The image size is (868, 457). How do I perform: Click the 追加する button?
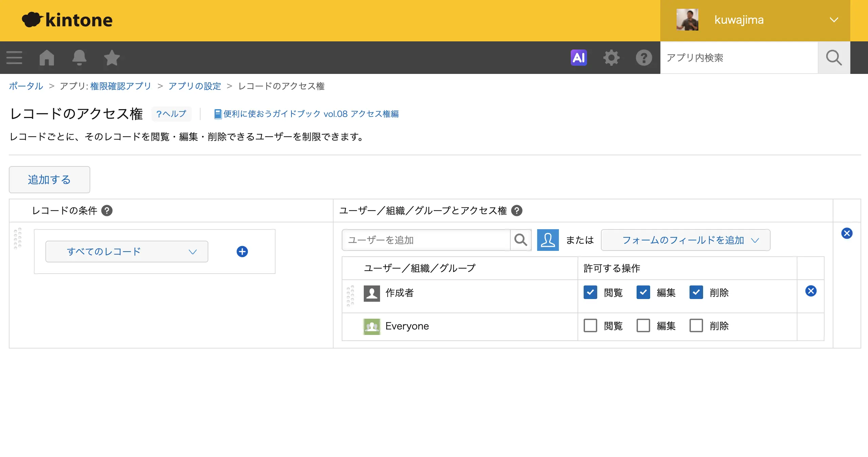coord(50,180)
